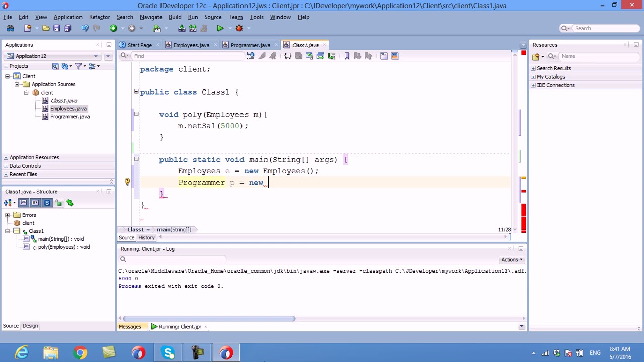Expand the Data Controls section
Image resolution: width=644 pixels, height=362 pixels.
point(6,166)
